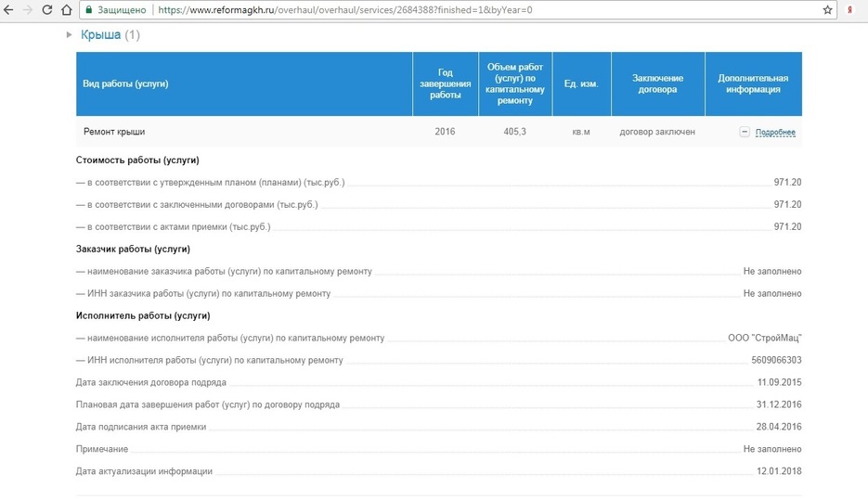The height and width of the screenshot is (500, 868).
Task: Go to the browser home page icon
Action: 66,9
